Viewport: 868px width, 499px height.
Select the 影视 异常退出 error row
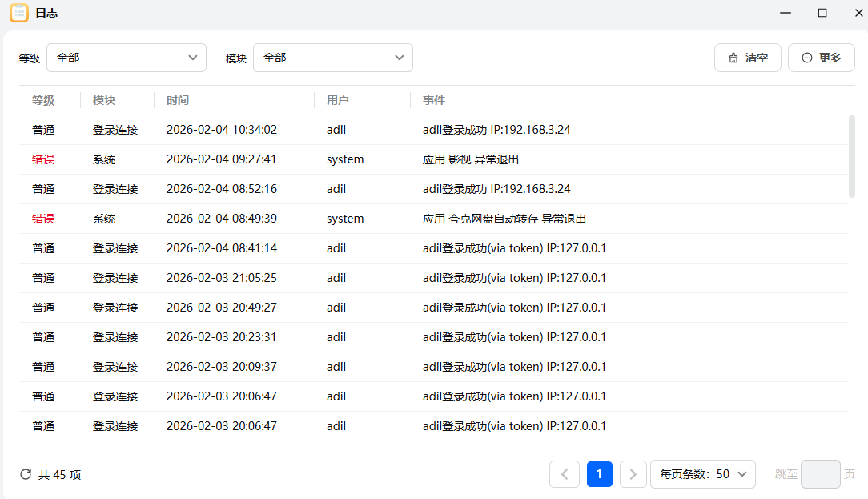click(x=471, y=159)
